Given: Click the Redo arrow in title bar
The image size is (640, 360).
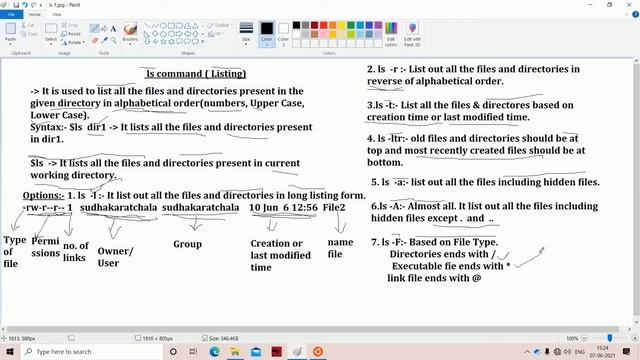Looking at the screenshot, I should [x=33, y=5].
